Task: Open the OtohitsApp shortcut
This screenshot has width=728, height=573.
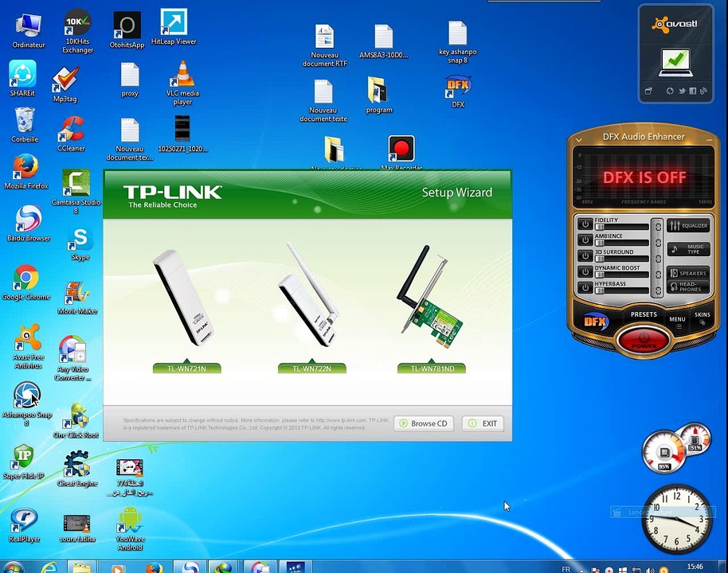Action: coord(127,30)
